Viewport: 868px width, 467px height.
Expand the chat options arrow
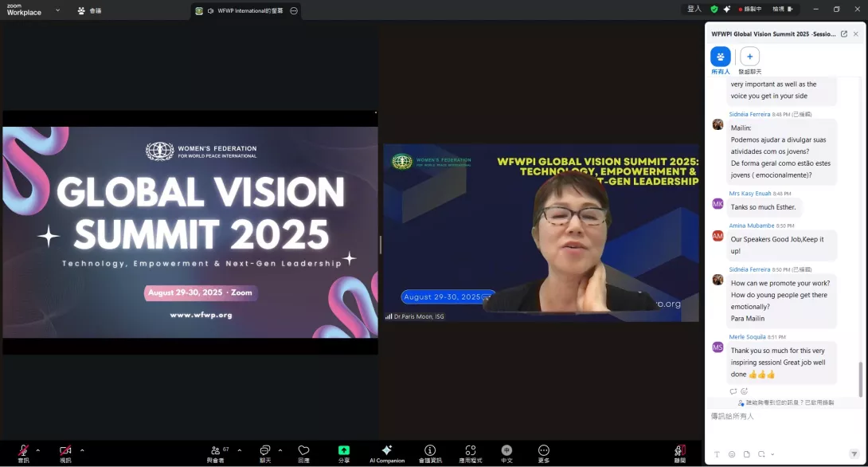(280, 450)
